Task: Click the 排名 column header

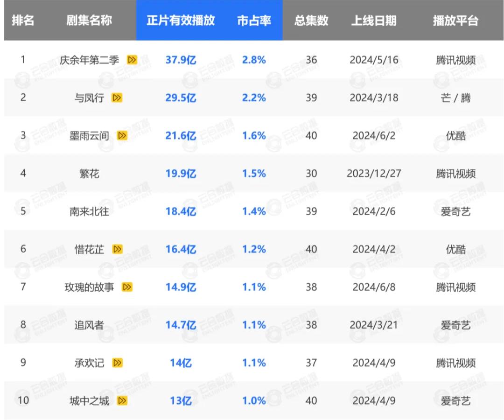Action: click(x=23, y=20)
